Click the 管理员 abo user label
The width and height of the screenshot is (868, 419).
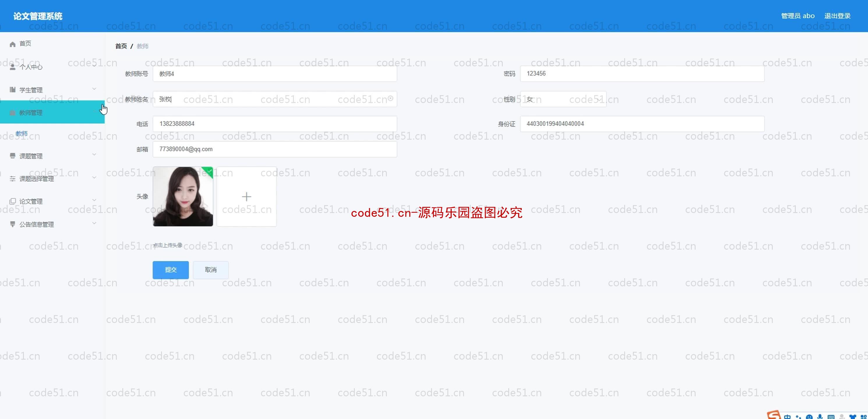798,16
